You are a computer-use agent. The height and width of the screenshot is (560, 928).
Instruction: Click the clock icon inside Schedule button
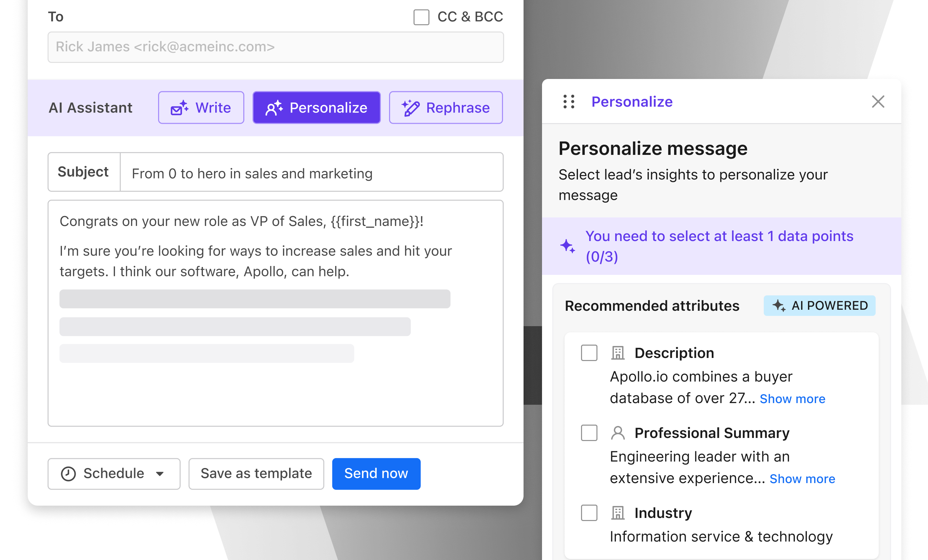tap(68, 474)
